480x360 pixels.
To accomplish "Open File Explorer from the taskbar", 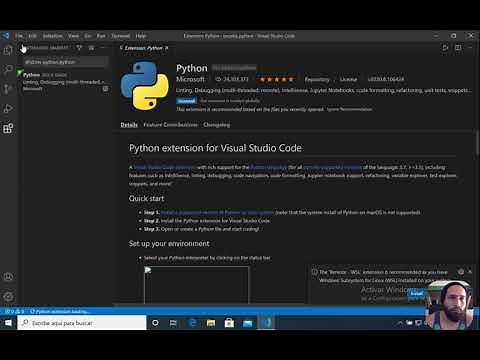I will [x=211, y=323].
